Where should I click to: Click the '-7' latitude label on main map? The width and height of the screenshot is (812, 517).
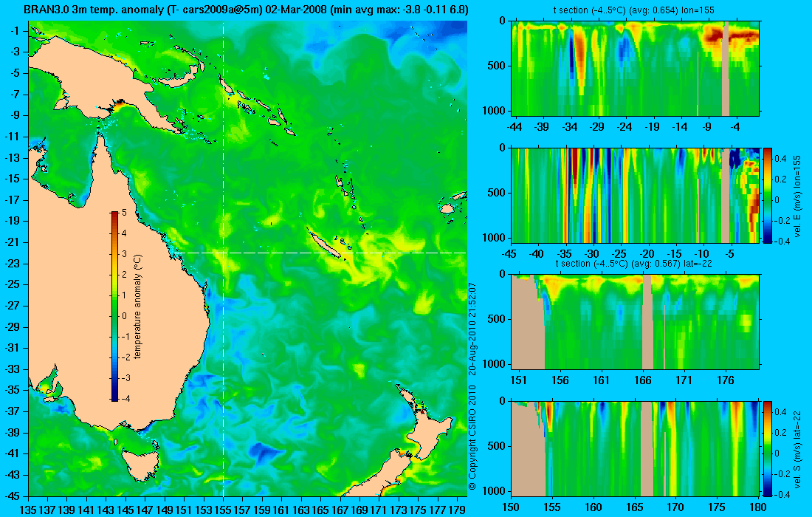click(x=15, y=95)
